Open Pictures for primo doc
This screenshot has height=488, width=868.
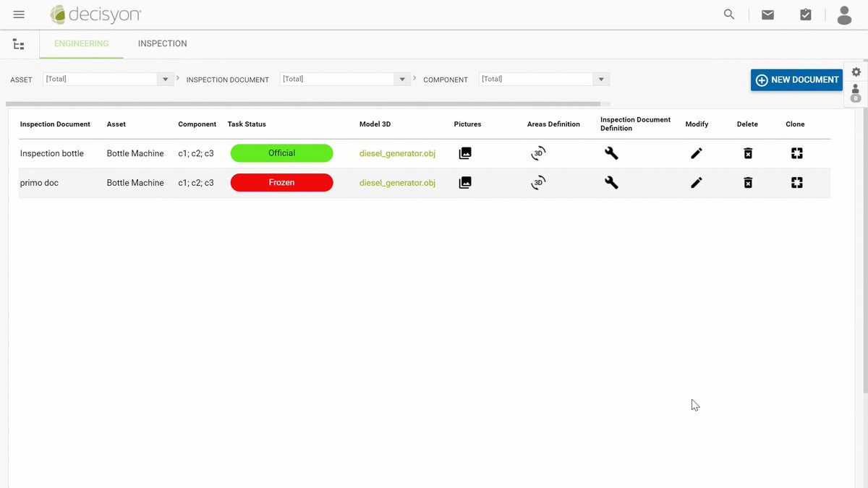[x=465, y=183]
